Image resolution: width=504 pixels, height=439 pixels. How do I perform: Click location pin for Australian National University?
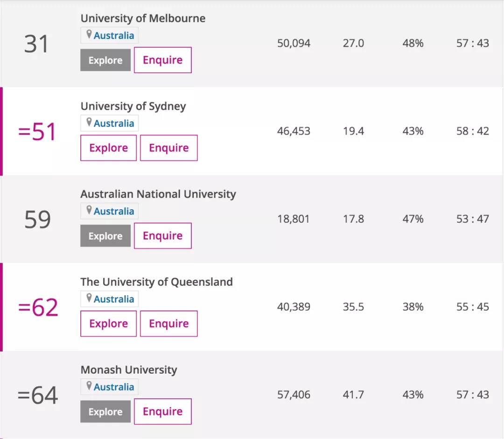pyautogui.click(x=89, y=211)
